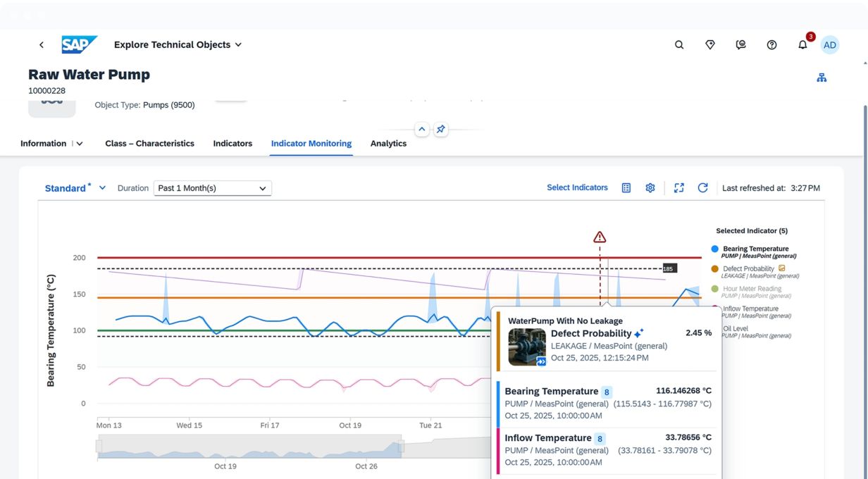The image size is (868, 479).
Task: Toggle Bearing Temperature legend indicator
Action: point(755,249)
